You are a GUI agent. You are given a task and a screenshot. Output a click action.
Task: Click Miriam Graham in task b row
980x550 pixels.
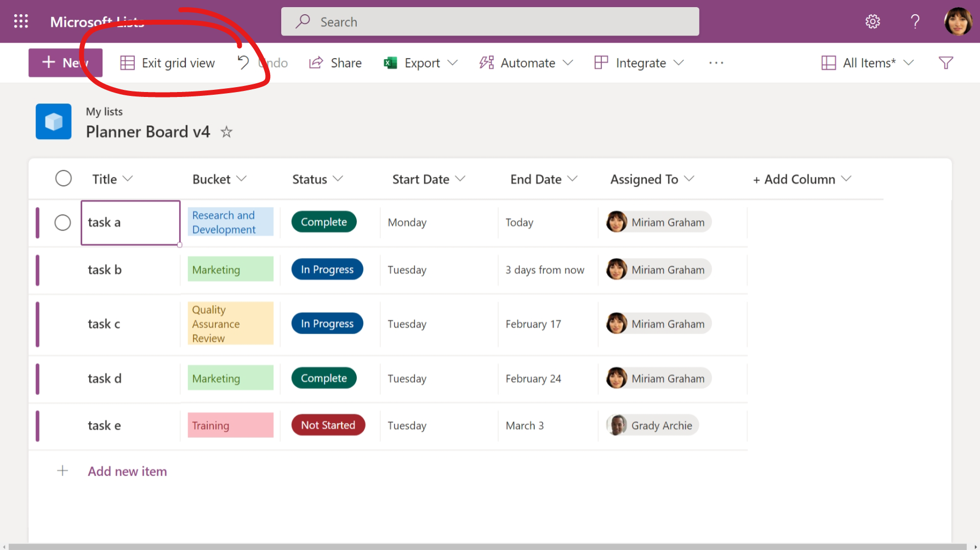(x=658, y=269)
